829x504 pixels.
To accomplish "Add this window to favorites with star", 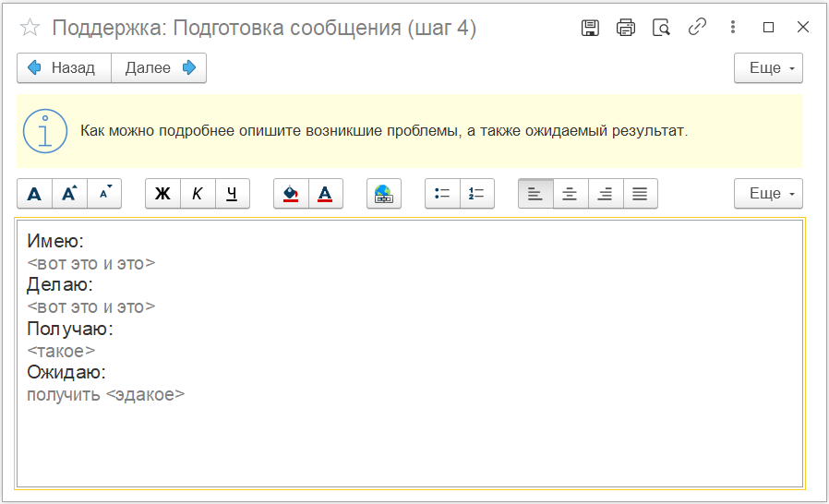I will 30,28.
